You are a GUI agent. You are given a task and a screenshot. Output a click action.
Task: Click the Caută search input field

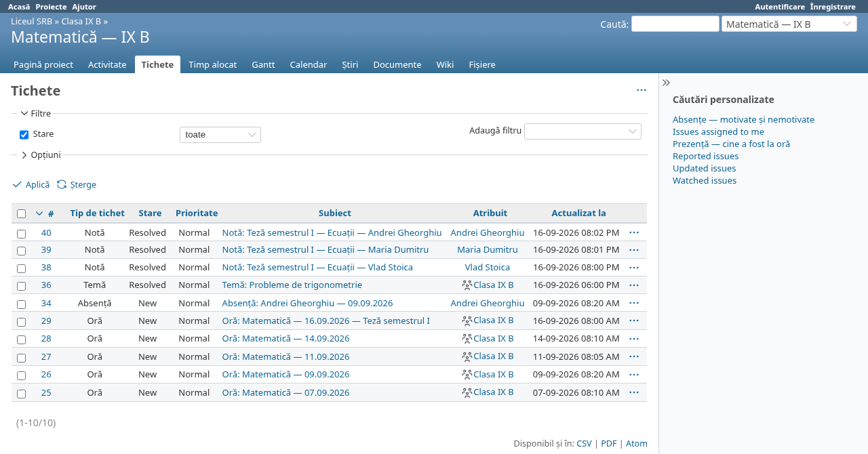[x=675, y=24]
